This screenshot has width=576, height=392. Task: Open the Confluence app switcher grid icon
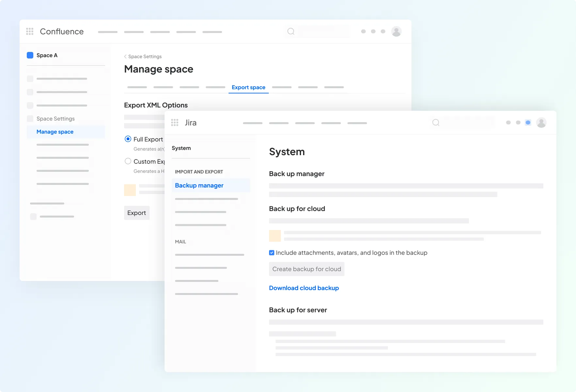pos(30,31)
